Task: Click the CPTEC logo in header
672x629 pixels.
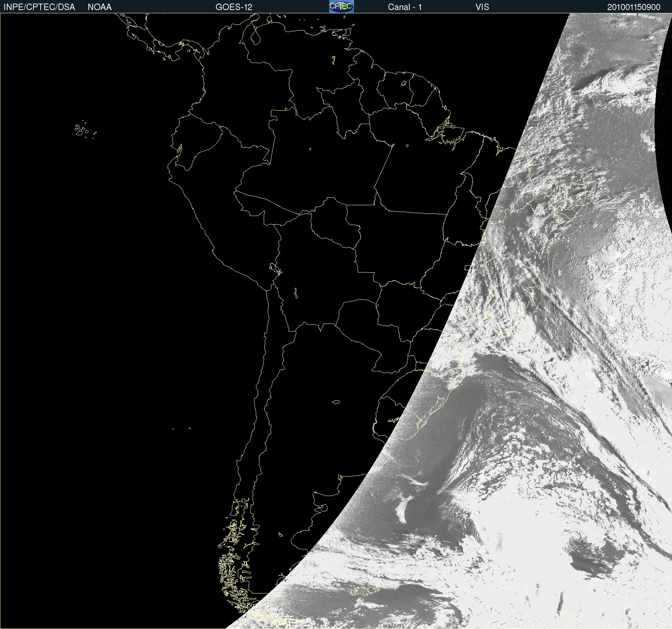Action: (341, 6)
